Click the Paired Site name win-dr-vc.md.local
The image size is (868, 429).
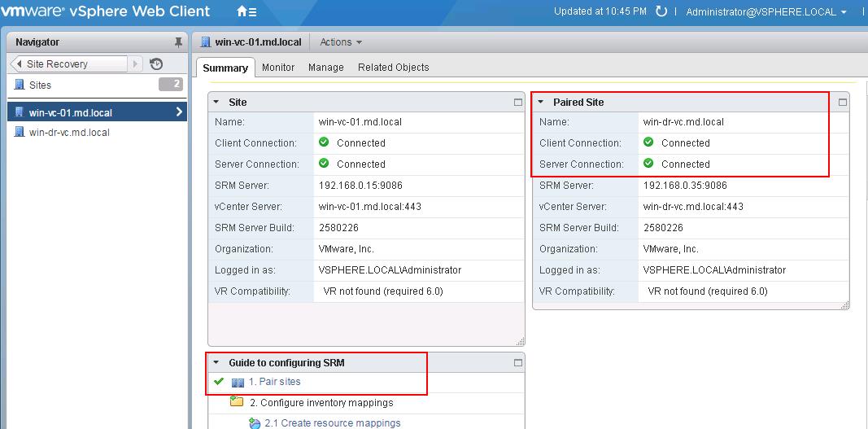(x=683, y=121)
